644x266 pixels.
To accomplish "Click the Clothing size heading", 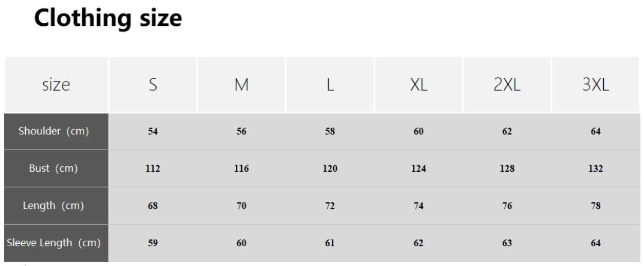I will (107, 19).
